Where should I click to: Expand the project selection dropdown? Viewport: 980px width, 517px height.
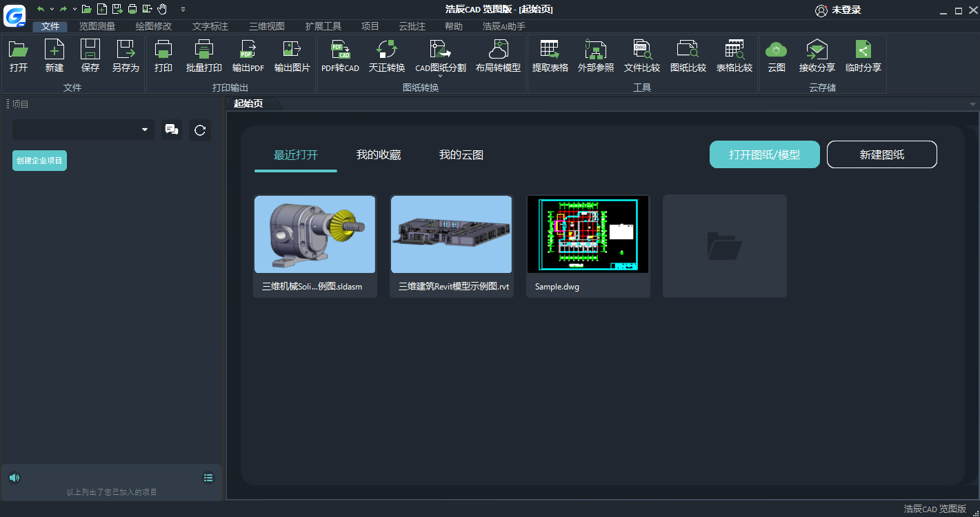click(145, 130)
